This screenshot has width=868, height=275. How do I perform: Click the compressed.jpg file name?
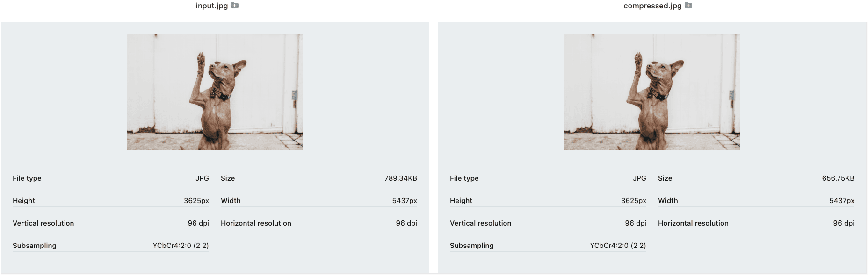coord(652,6)
